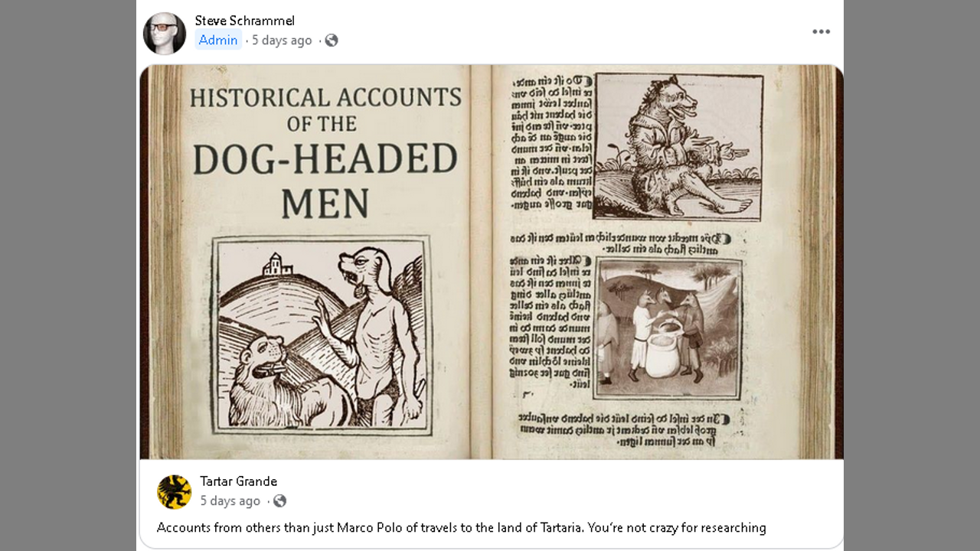
Task: Open Steve Schrammel's profile picture
Action: (165, 33)
